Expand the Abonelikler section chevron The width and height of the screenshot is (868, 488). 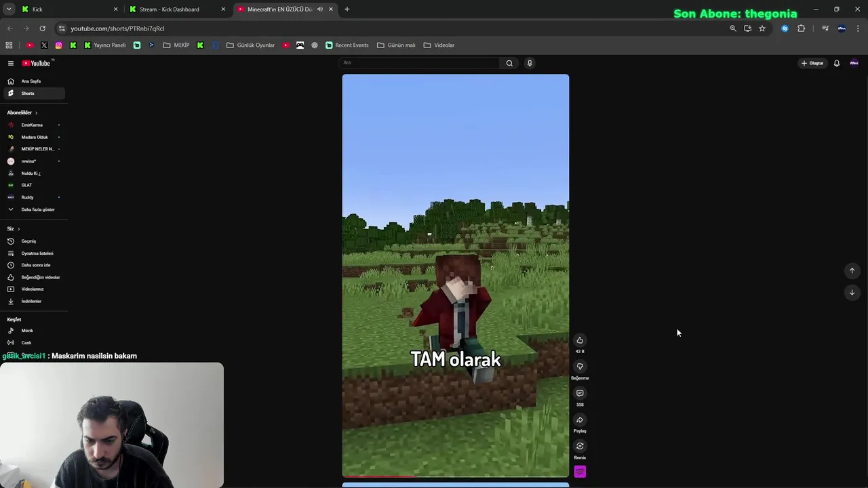click(36, 113)
